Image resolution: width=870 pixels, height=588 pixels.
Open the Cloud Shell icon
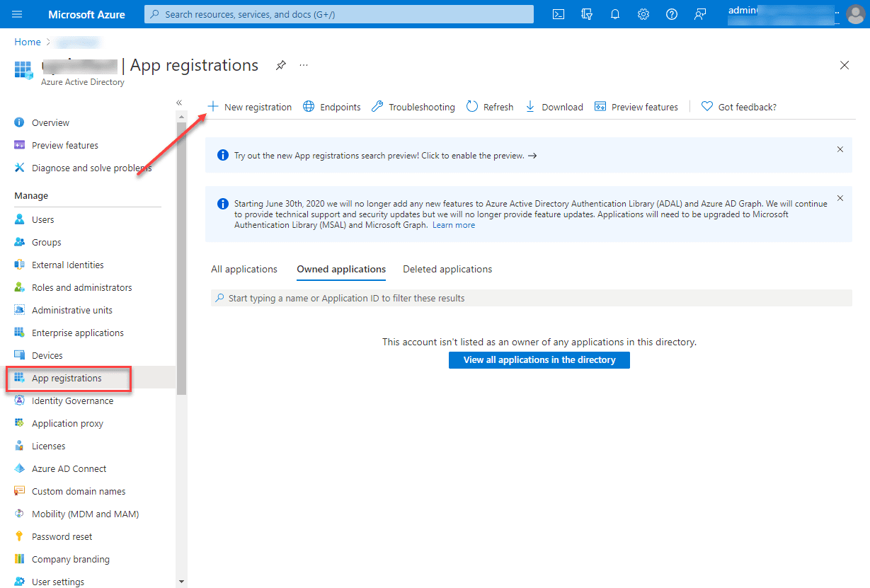[x=559, y=14]
